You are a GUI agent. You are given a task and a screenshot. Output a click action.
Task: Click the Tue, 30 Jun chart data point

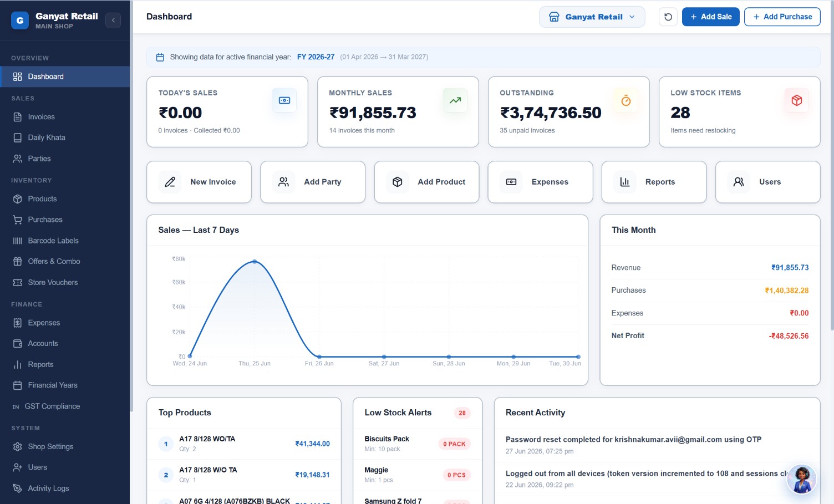point(578,357)
